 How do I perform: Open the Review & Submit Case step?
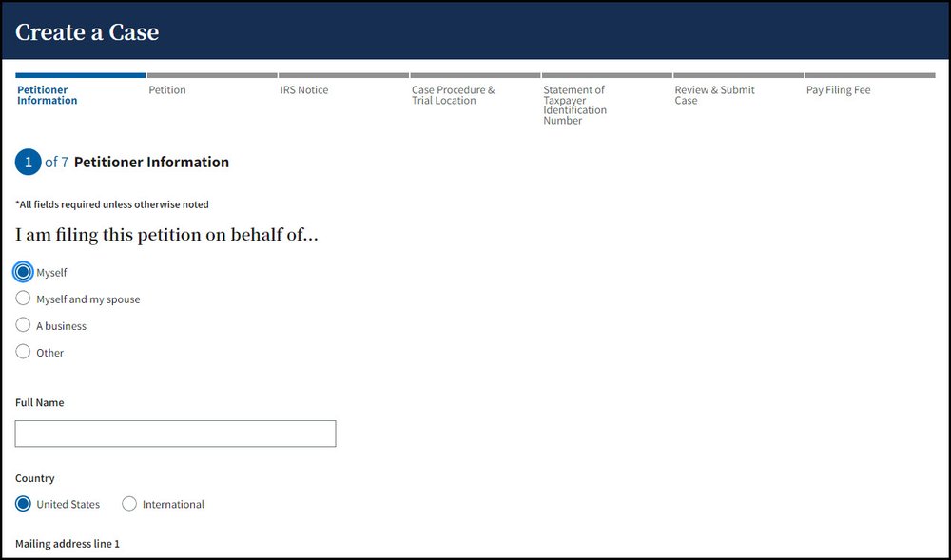click(714, 94)
